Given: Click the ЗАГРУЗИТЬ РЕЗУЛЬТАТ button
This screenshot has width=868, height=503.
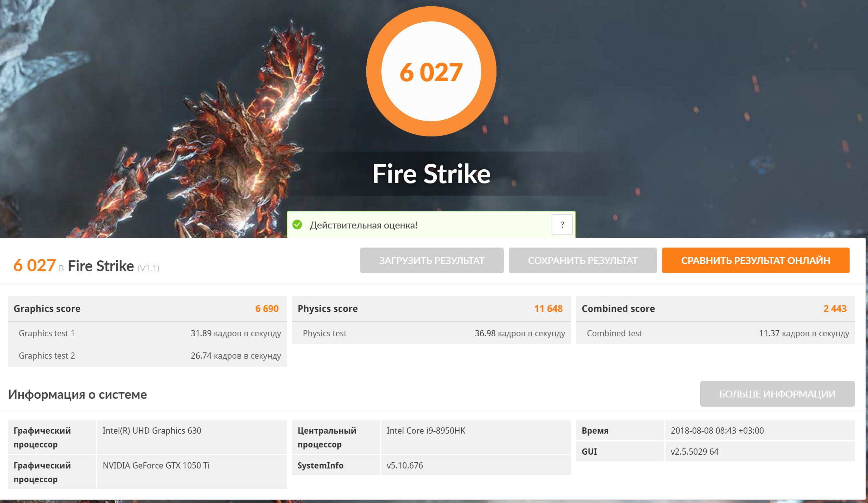Looking at the screenshot, I should tap(432, 260).
